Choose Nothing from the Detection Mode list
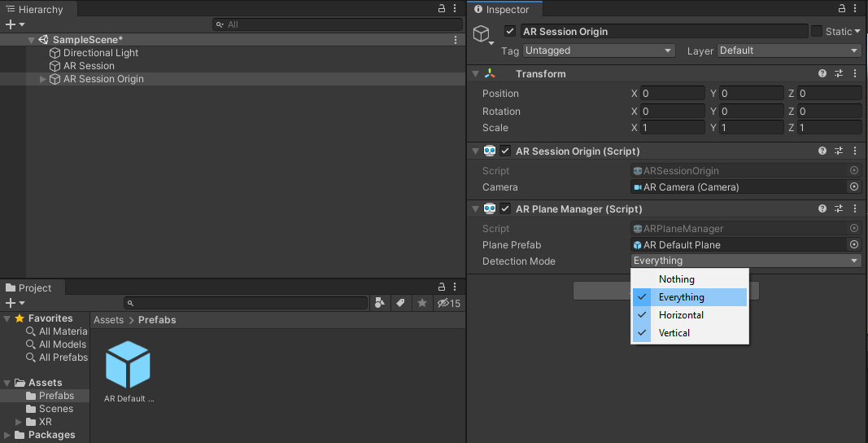 coord(676,279)
